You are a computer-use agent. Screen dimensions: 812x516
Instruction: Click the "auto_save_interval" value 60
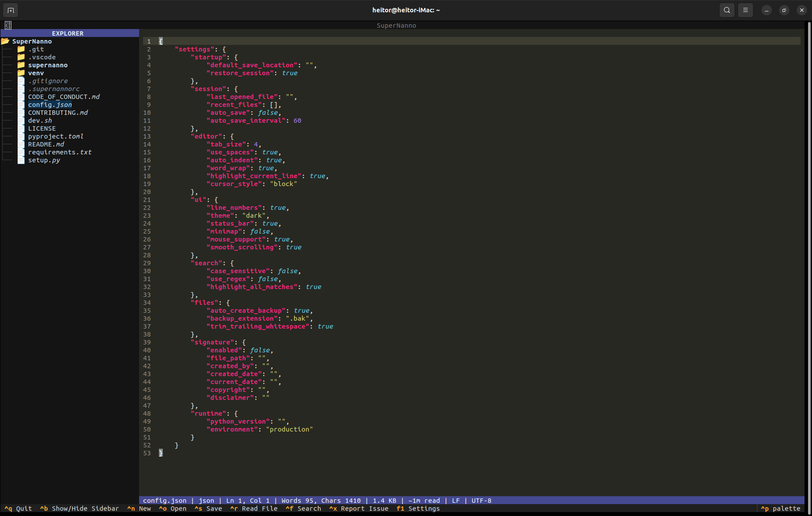click(x=298, y=121)
